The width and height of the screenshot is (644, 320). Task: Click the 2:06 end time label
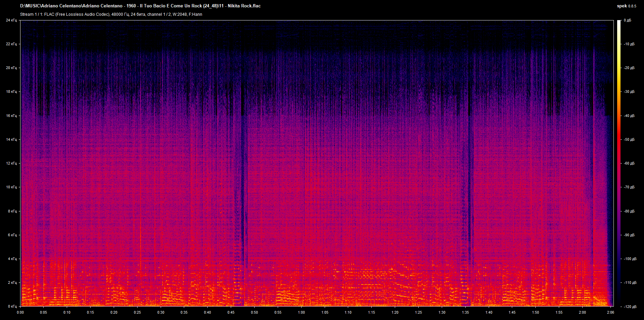tap(610, 313)
